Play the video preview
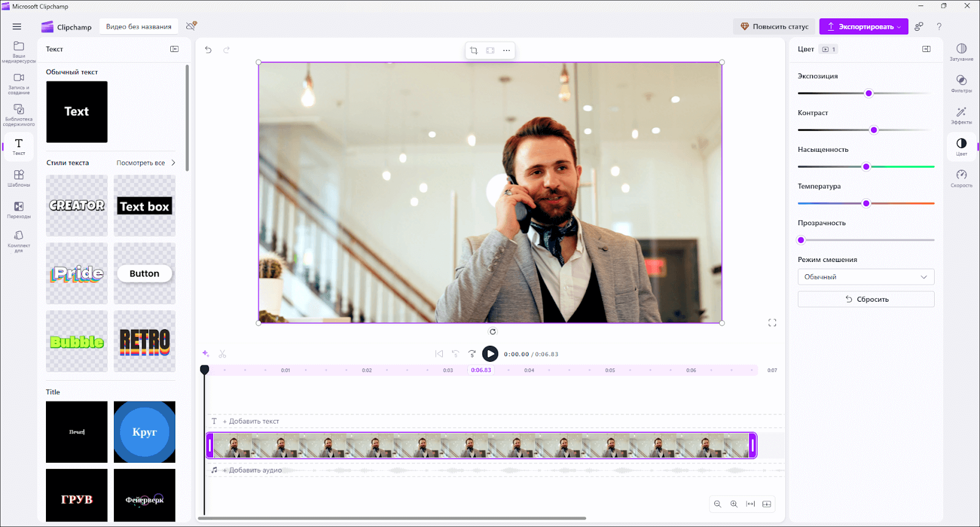 tap(490, 354)
